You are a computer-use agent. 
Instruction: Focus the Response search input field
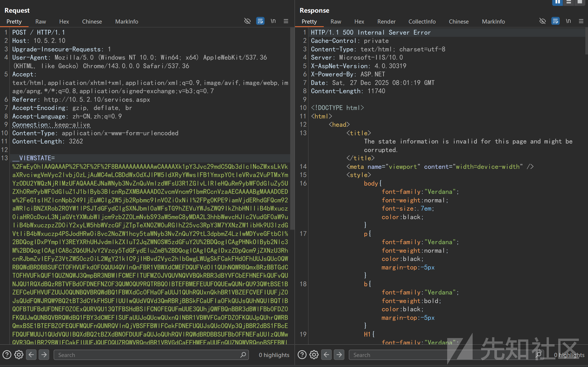[446, 355]
